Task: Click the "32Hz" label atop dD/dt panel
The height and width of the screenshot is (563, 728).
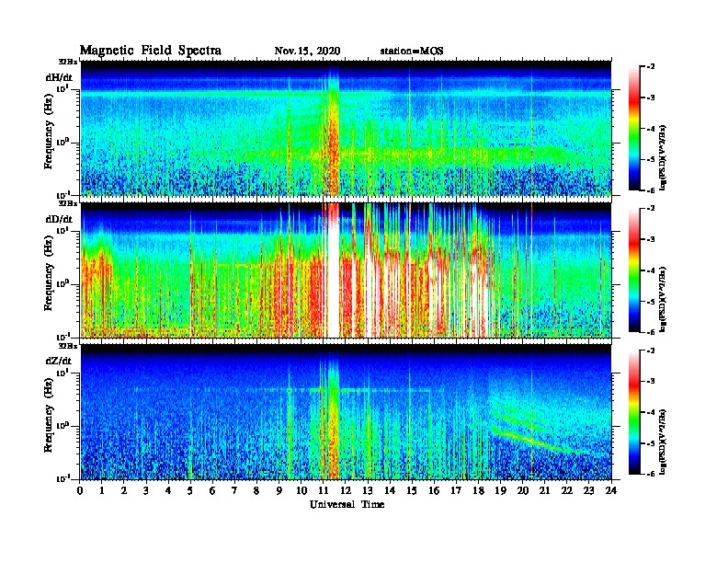Action: tap(68, 203)
